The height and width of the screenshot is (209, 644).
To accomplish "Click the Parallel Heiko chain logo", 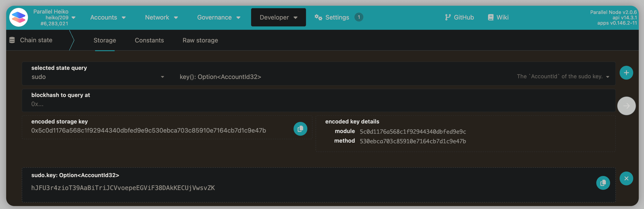I will coord(19,17).
